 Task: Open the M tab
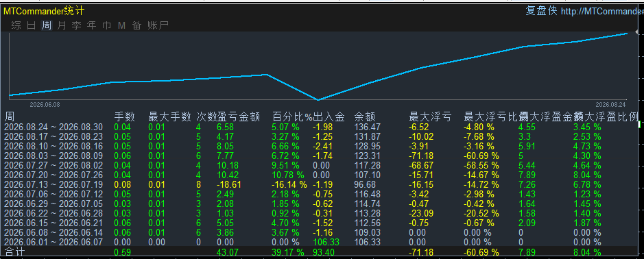point(121,25)
